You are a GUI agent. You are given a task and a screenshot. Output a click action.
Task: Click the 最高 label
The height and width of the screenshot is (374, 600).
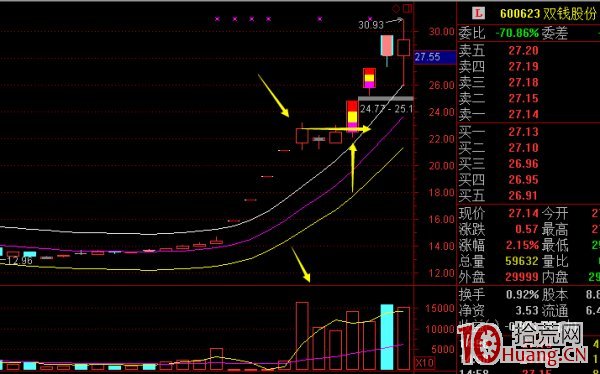(x=554, y=230)
